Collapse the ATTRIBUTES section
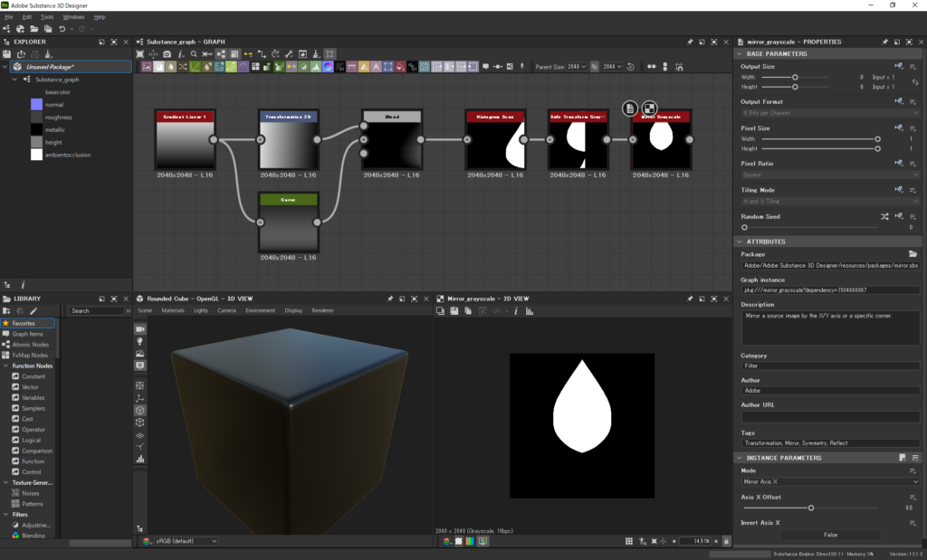The width and height of the screenshot is (927, 560). point(739,242)
